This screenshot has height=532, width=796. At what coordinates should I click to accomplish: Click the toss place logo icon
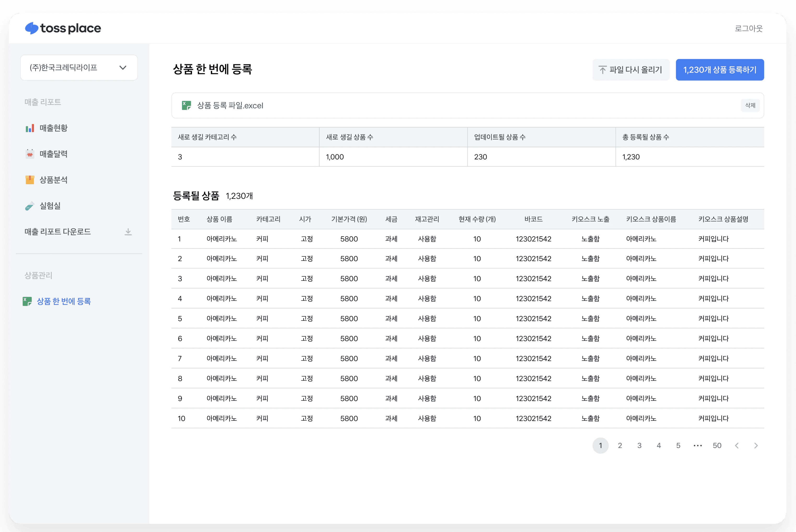[32, 28]
